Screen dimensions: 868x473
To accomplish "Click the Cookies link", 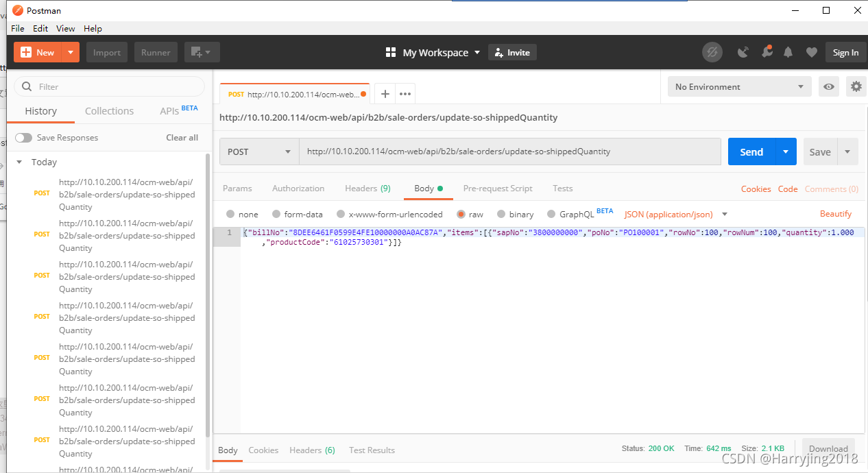I will [756, 189].
